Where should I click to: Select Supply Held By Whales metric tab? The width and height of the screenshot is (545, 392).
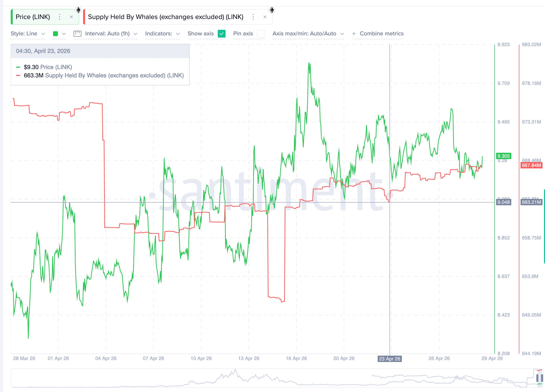click(165, 17)
